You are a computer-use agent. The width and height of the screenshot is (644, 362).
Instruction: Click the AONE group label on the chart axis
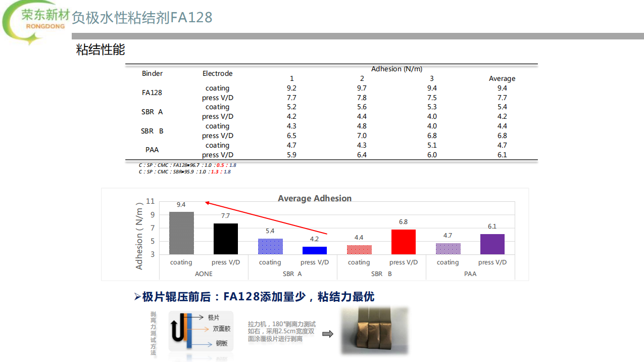pos(204,274)
